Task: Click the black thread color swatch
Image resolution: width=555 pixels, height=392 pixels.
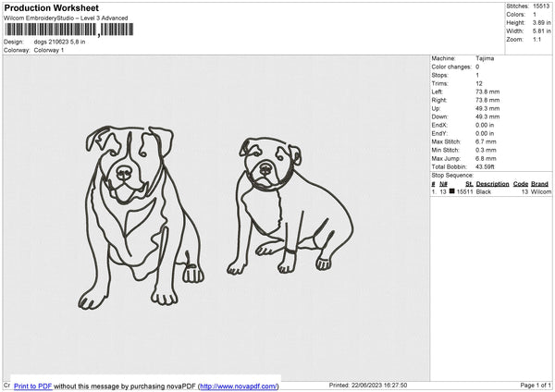Action: 452,191
